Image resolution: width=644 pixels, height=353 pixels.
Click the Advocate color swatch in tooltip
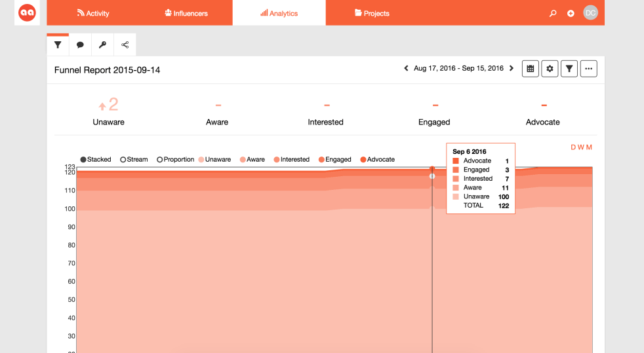click(456, 160)
